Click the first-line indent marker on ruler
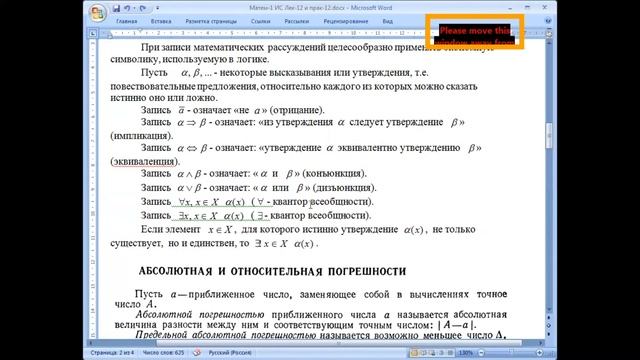Viewport: 640px width, 360px height. pos(140,31)
